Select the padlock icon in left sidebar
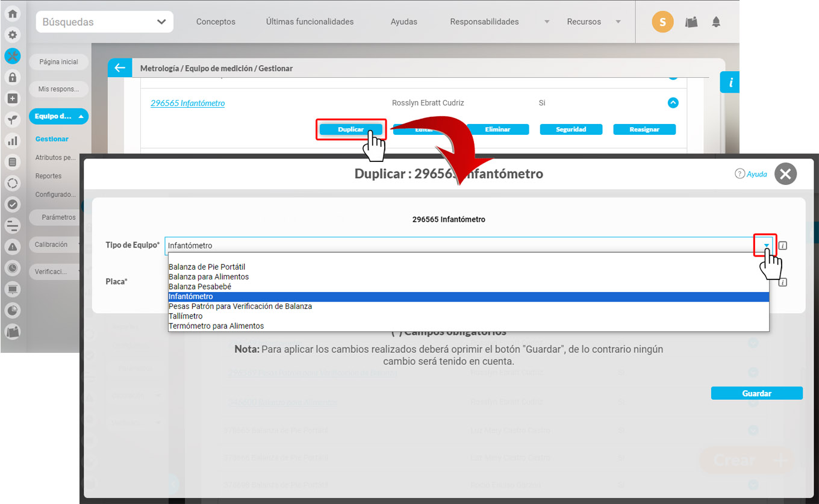The width and height of the screenshot is (819, 504). pos(12,77)
